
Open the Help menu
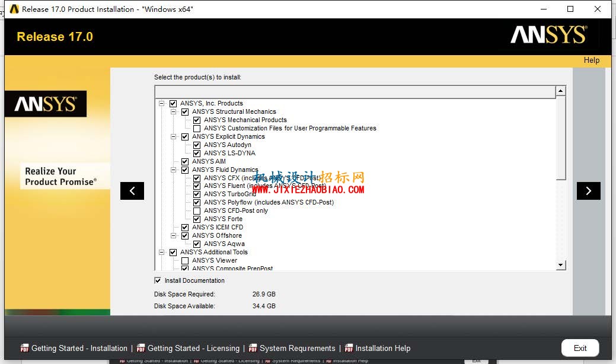pos(591,60)
